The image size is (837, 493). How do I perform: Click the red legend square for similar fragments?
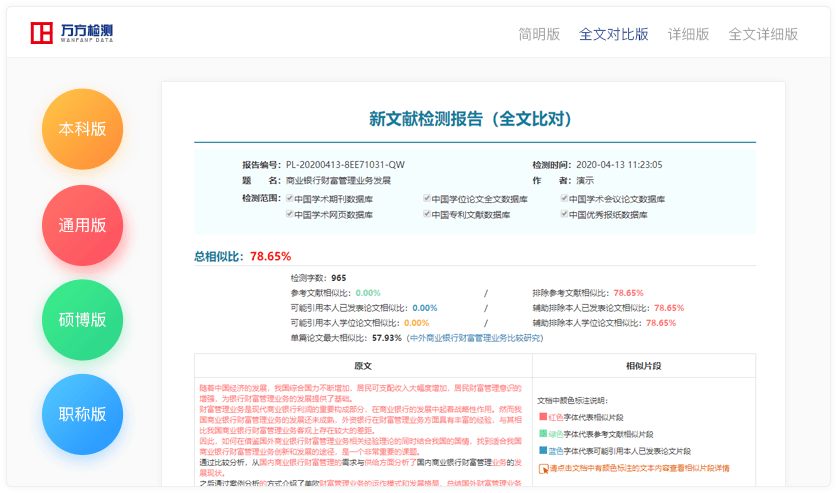point(543,417)
